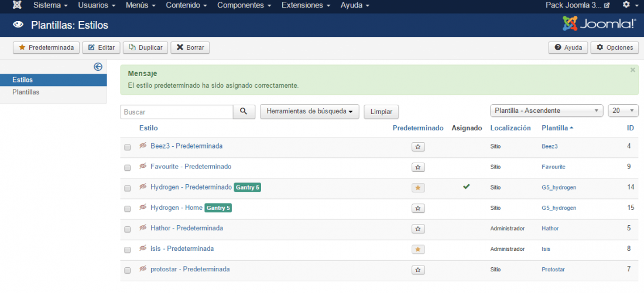Open the Contenido menu
The height and width of the screenshot is (293, 644).
click(186, 5)
